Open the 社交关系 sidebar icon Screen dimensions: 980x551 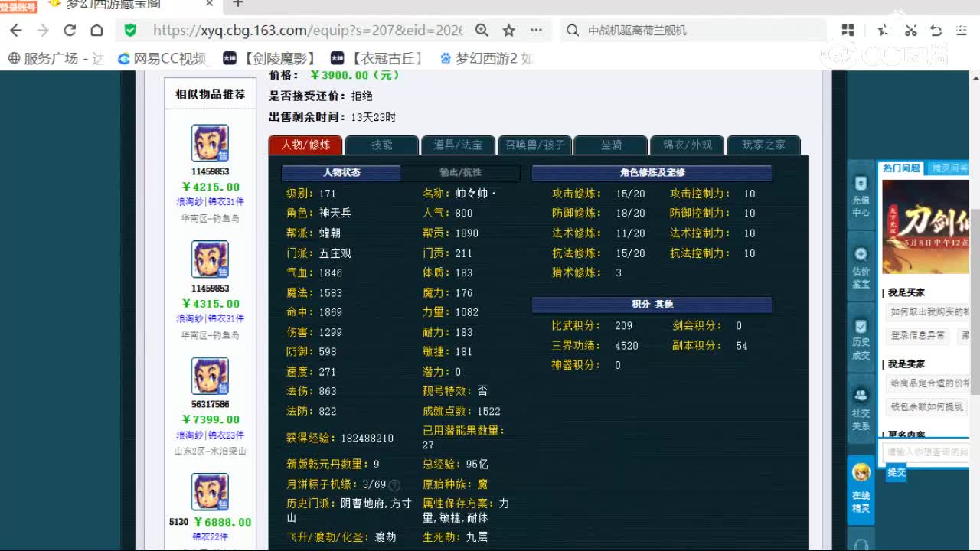pyautogui.click(x=861, y=409)
